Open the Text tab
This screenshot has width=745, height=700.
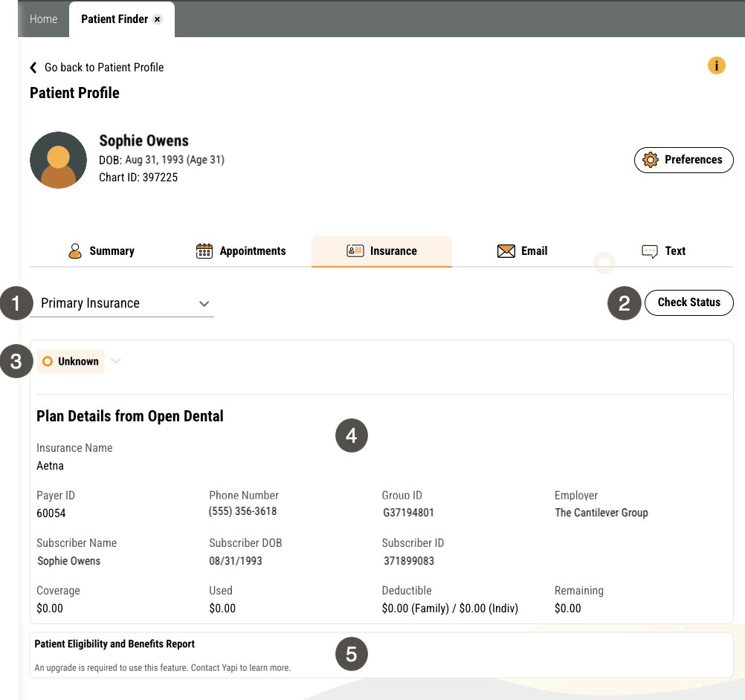click(x=663, y=250)
